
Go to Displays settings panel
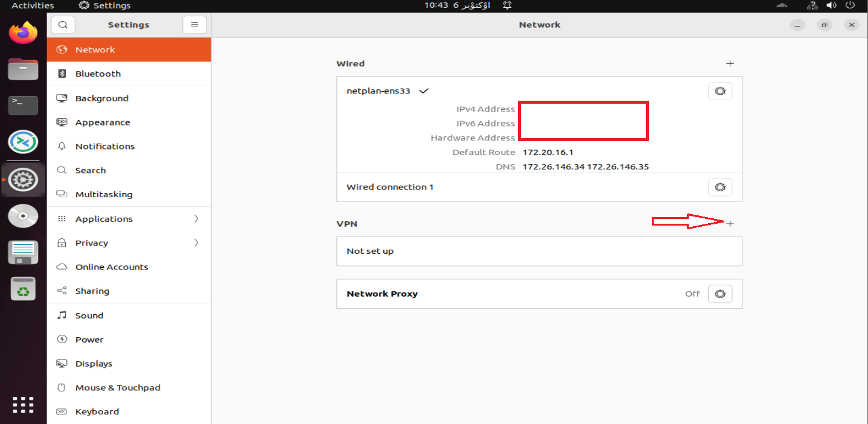click(x=94, y=364)
